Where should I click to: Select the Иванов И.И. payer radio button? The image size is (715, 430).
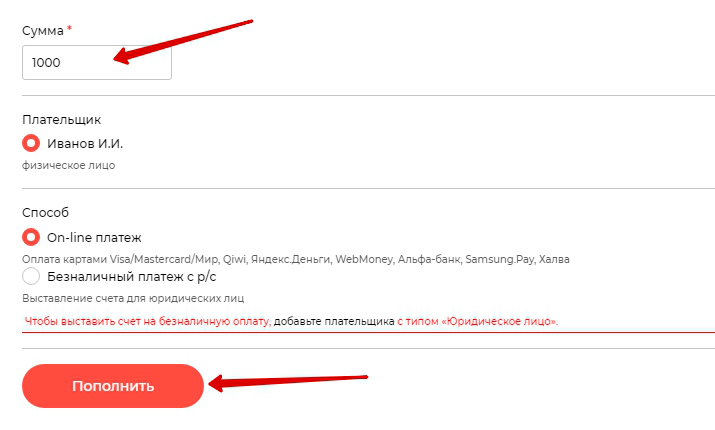coord(31,143)
